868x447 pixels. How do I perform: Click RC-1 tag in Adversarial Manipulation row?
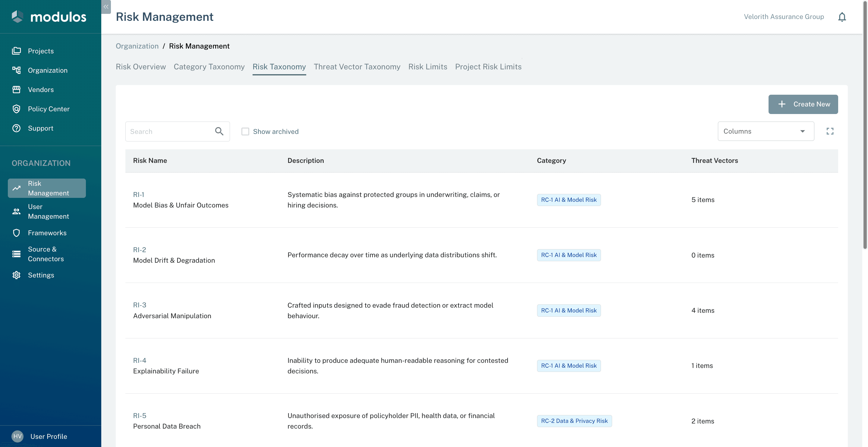(568, 310)
